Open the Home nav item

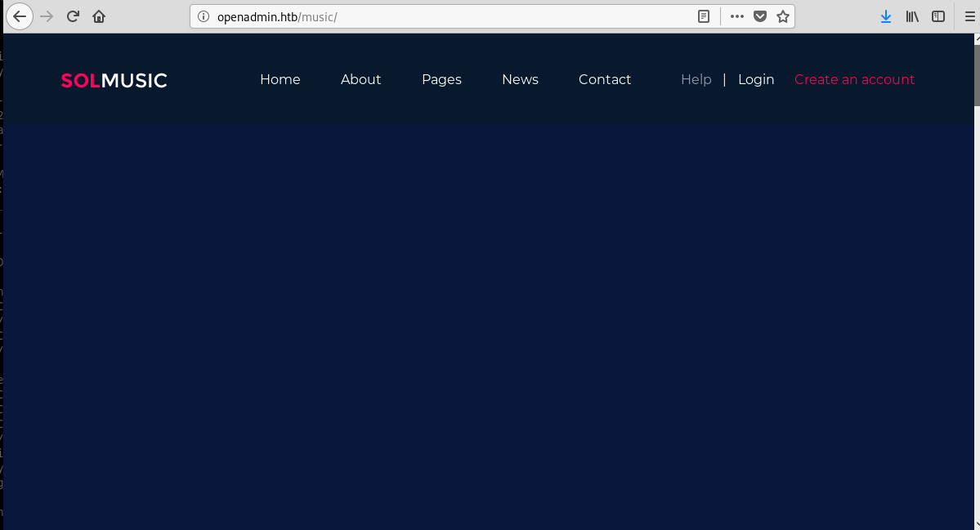point(280,79)
